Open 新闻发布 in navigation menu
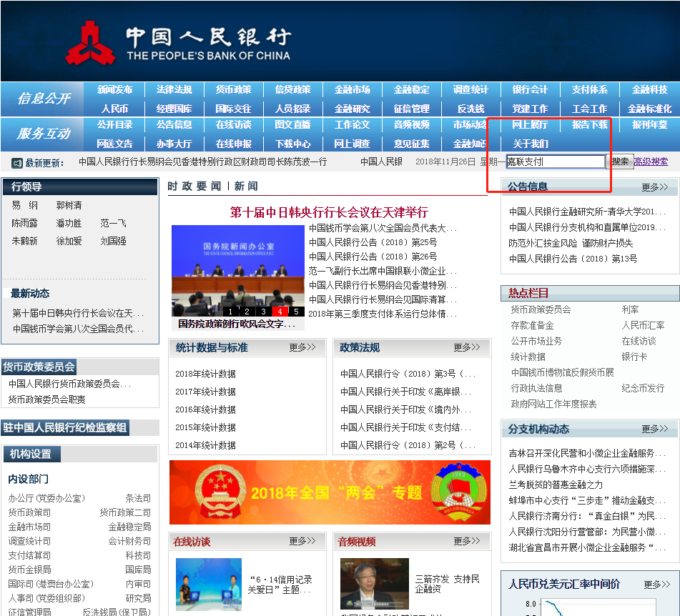 (114, 90)
